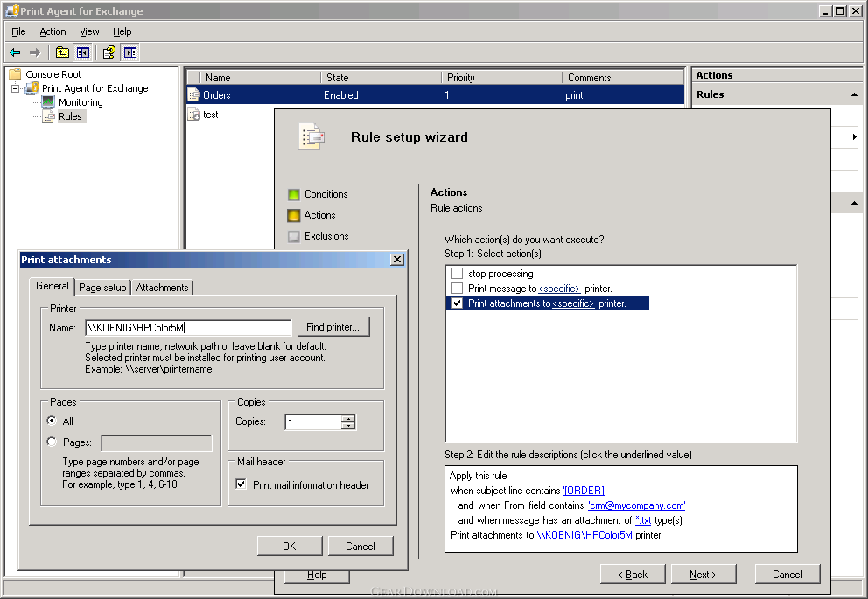The image size is (868, 599).
Task: Click the printer Name input field
Action: point(188,327)
